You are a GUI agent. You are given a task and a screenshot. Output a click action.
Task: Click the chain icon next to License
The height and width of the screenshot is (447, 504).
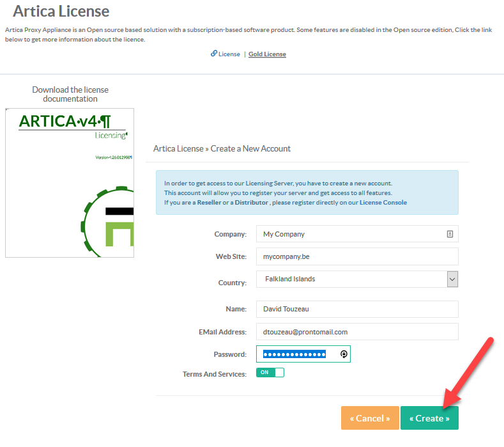[x=214, y=54]
